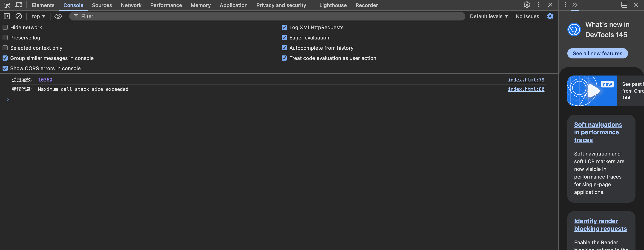Viewport: 644px width, 250px height.
Task: Click the See all new features button
Action: [x=597, y=53]
